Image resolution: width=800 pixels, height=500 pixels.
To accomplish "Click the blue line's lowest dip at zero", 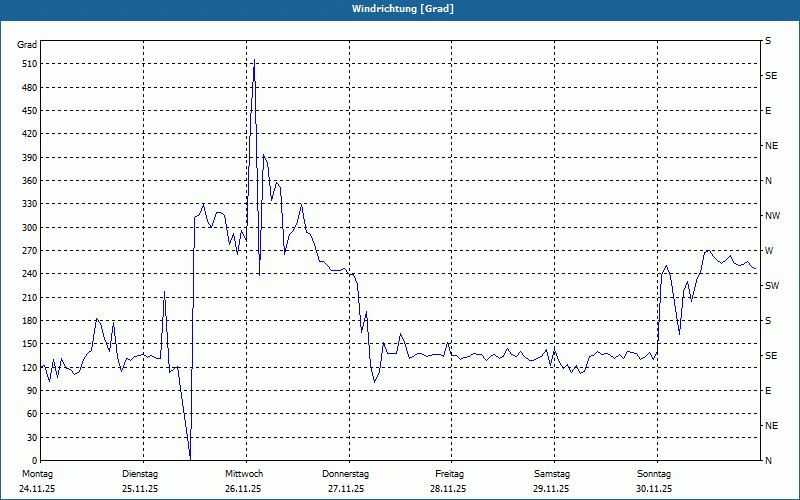I will (190, 458).
